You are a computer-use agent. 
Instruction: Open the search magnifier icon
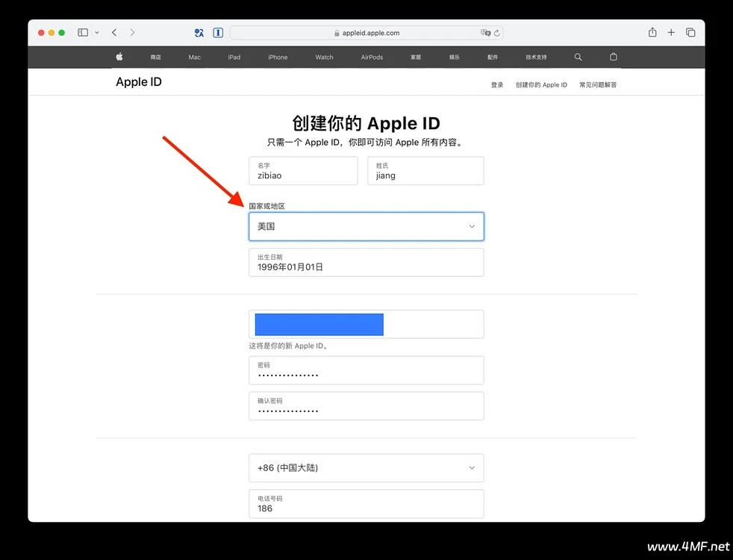tap(578, 57)
